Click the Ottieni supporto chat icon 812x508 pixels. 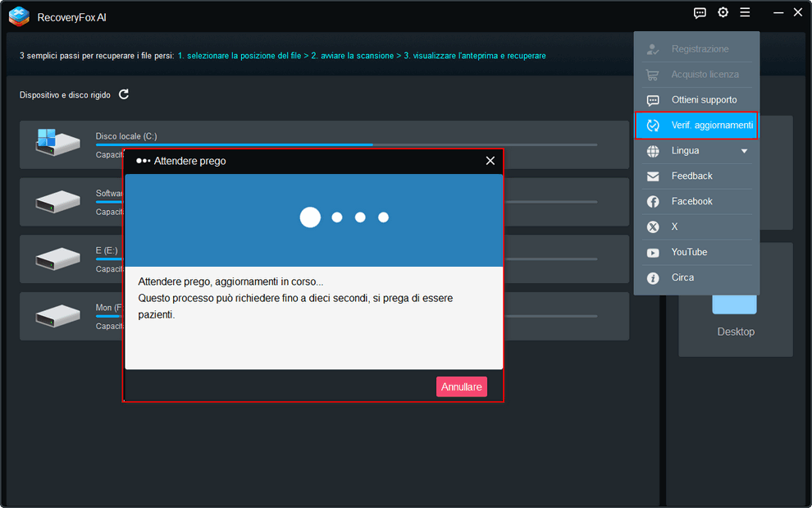click(x=653, y=100)
